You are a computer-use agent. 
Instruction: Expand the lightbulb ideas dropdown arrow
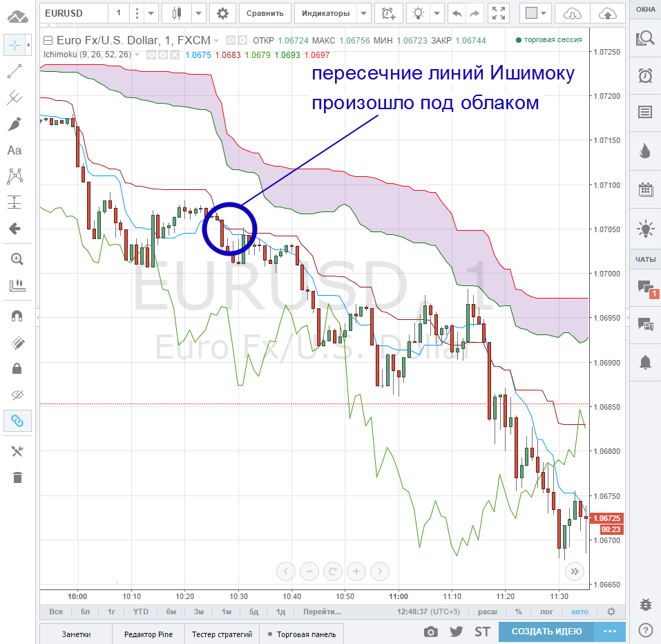tap(437, 14)
